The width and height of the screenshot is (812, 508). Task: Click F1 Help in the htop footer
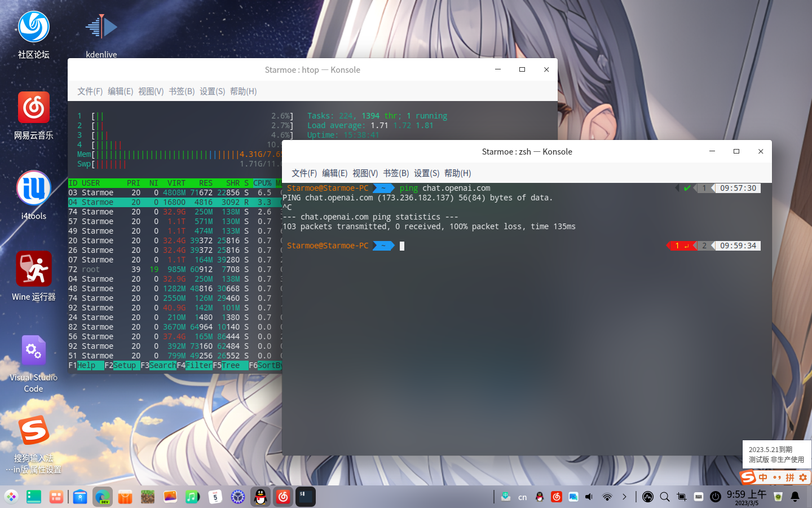coord(86,365)
